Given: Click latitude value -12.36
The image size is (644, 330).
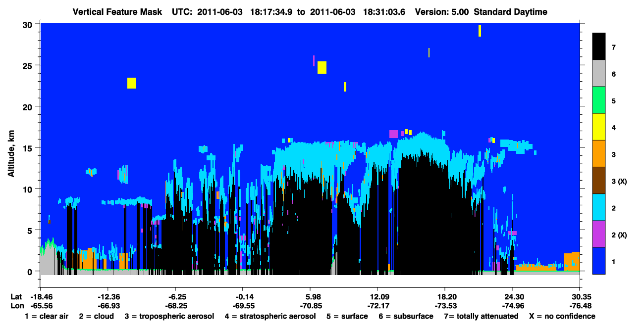Looking at the screenshot, I should [x=108, y=296].
